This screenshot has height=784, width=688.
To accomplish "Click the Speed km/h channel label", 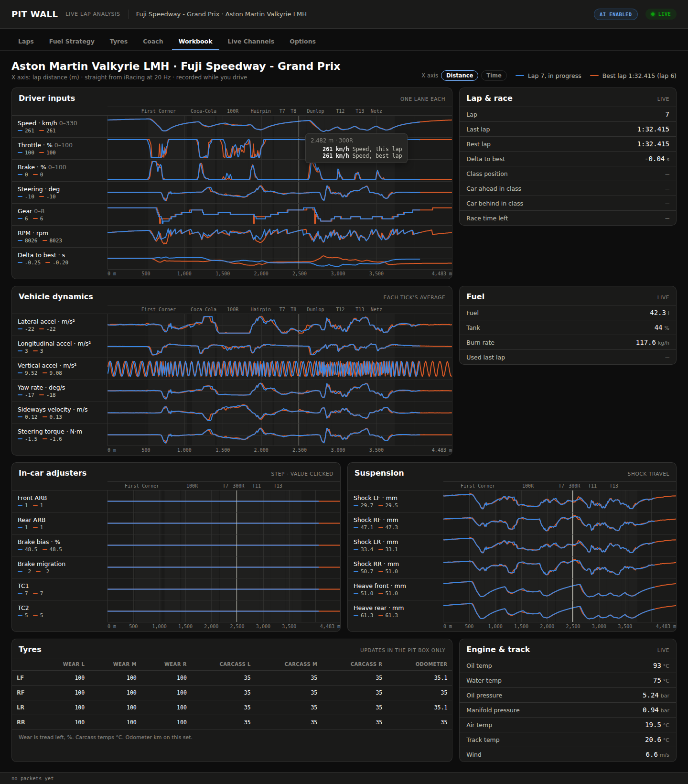I will (47, 123).
